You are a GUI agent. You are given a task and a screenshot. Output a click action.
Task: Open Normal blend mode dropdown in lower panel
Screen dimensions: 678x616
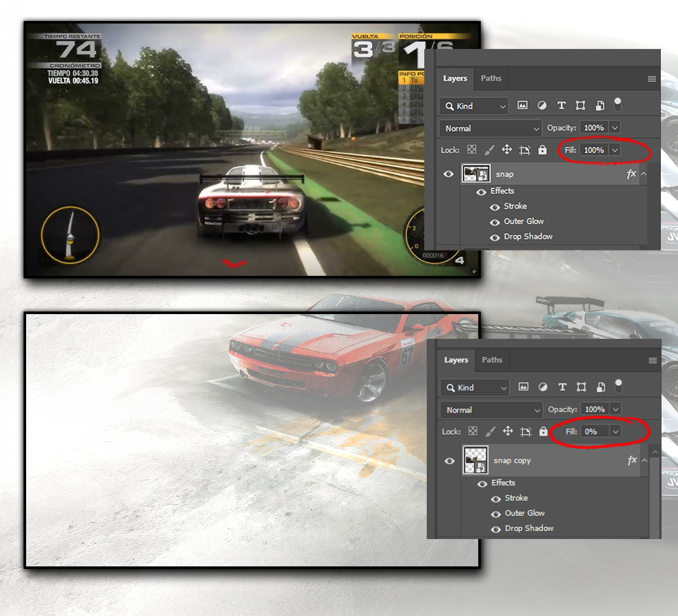(x=491, y=410)
